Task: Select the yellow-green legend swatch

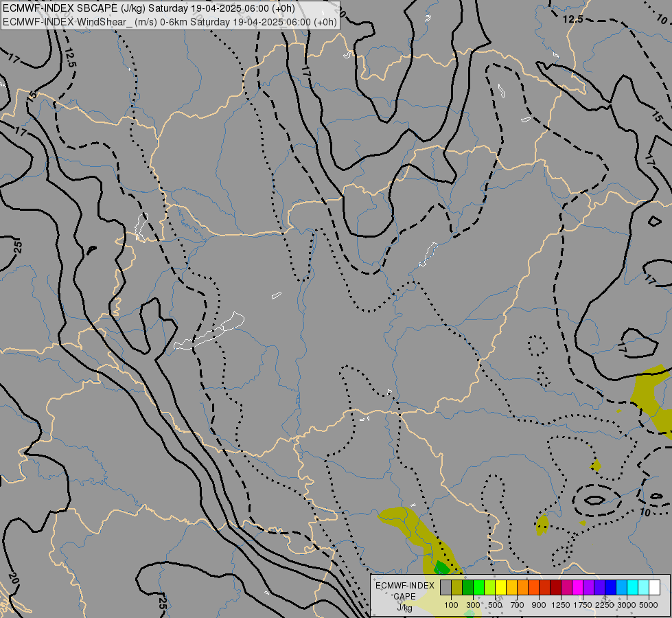Action: 490,587
